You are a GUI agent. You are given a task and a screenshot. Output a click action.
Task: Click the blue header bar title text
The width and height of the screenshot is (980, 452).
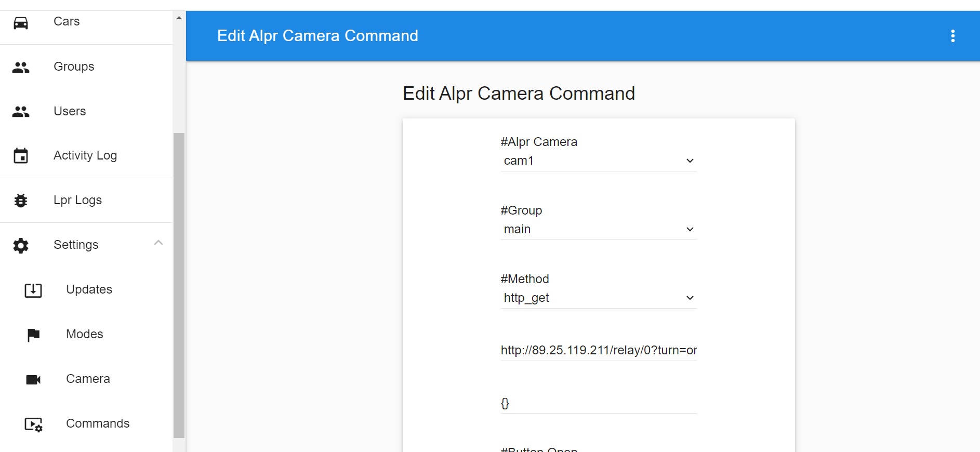(x=317, y=36)
